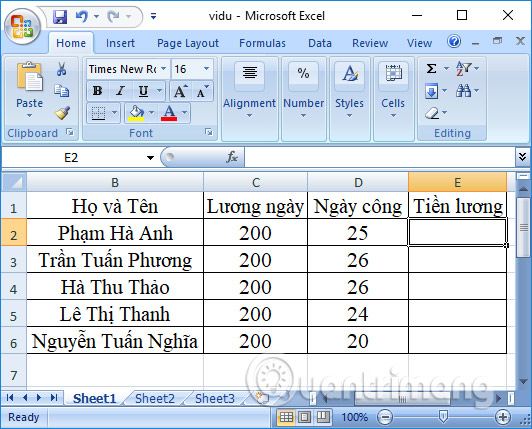This screenshot has width=532, height=429.
Task: Click Find & Select binoculars icon
Action: (x=463, y=91)
